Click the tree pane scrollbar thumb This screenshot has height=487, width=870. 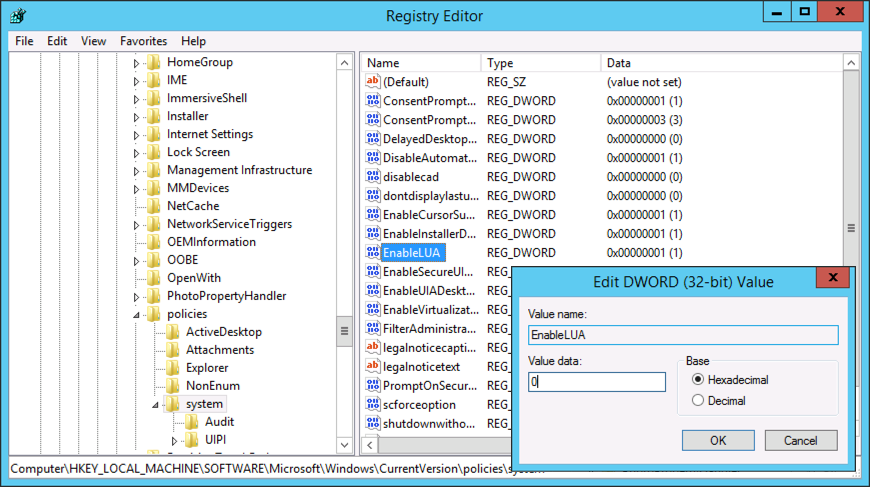point(344,331)
